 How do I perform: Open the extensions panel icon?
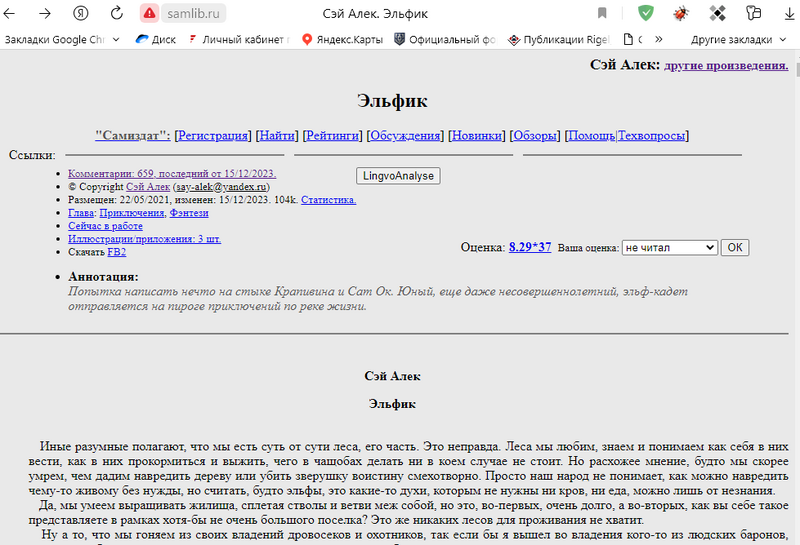[x=754, y=13]
